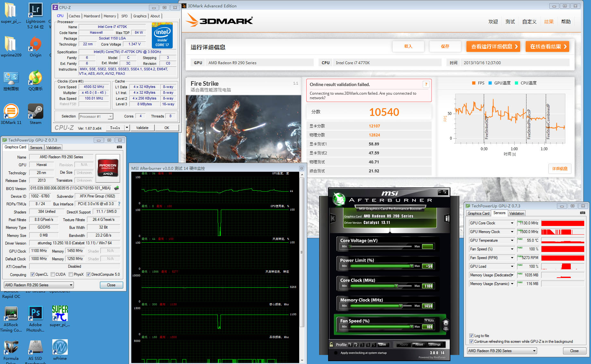
Task: Expand the GPU Memory Clock sensor dropdown
Action: 512,232
